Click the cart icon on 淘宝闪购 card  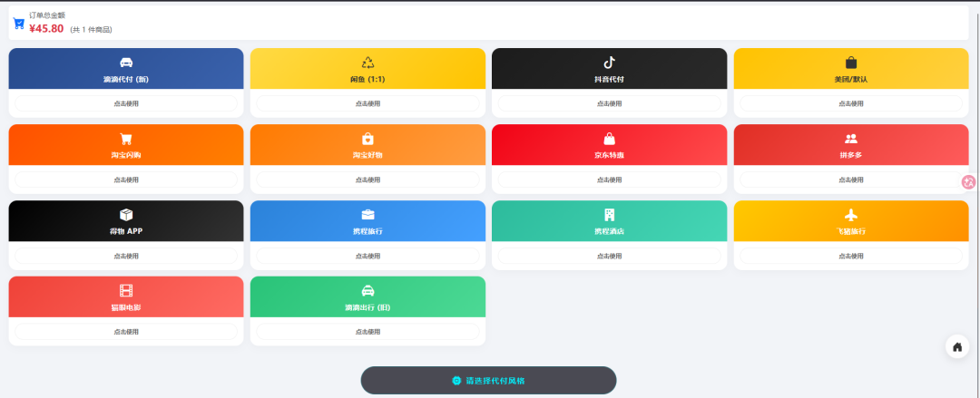[x=126, y=139]
